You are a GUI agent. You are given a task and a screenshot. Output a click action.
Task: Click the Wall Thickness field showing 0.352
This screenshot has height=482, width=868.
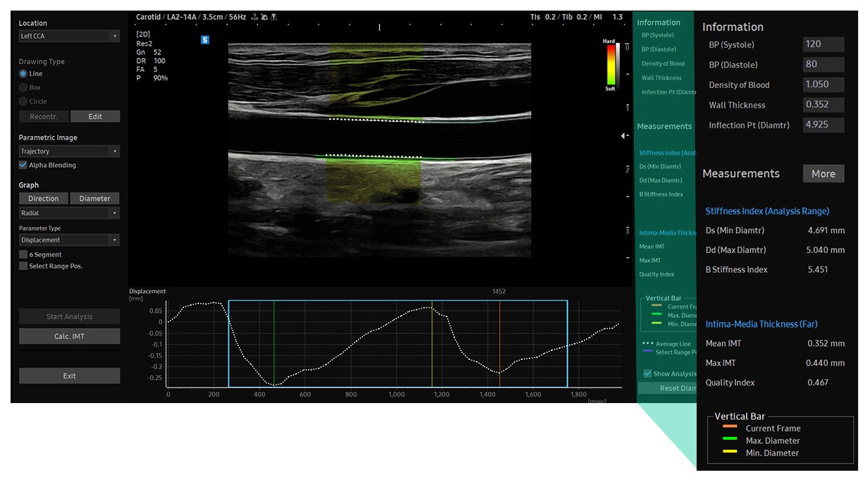(x=823, y=104)
